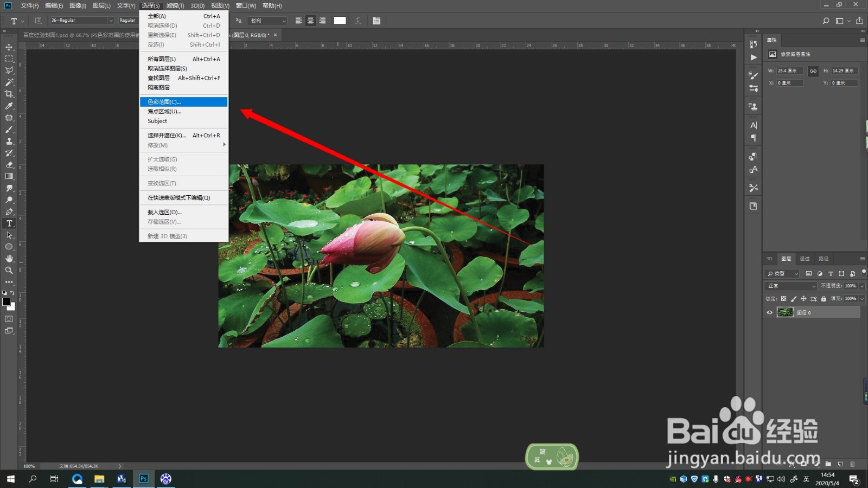
Task: Open layer filter type dropdown 类型
Action: tap(782, 274)
